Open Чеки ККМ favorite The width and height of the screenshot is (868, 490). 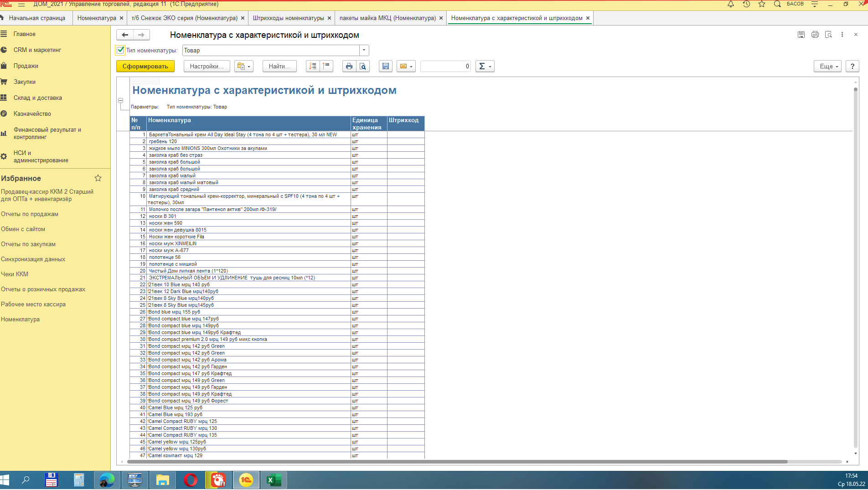pos(15,274)
